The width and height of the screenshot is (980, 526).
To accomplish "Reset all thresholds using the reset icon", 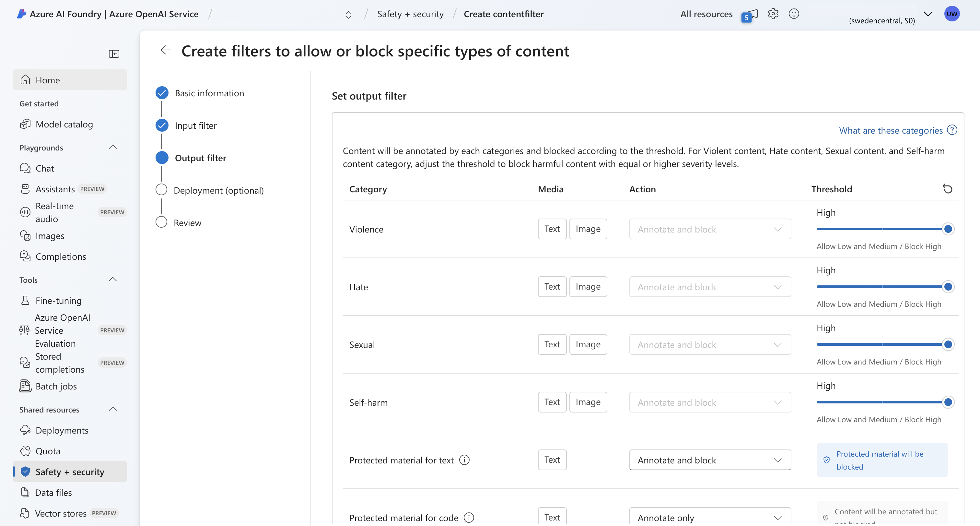I will (x=948, y=189).
